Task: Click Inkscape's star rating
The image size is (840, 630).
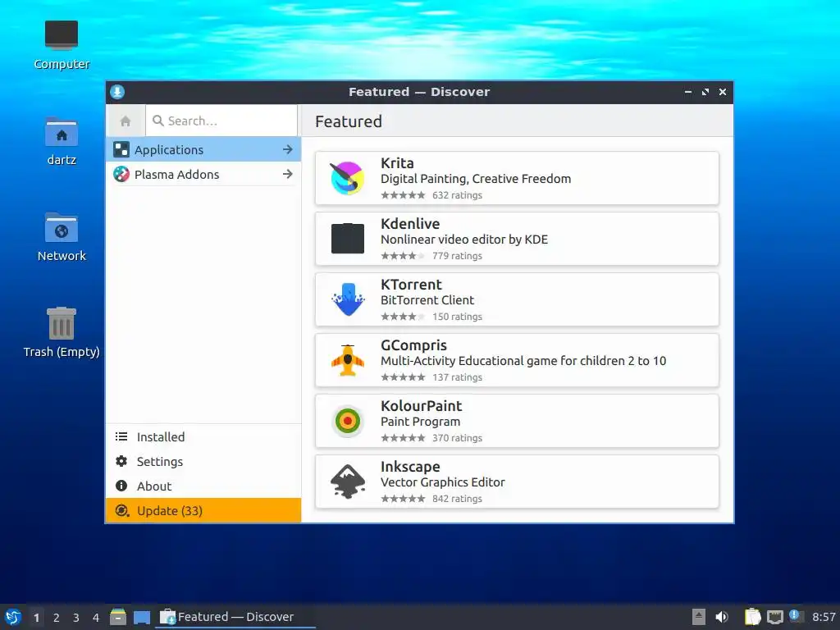Action: pyautogui.click(x=403, y=498)
